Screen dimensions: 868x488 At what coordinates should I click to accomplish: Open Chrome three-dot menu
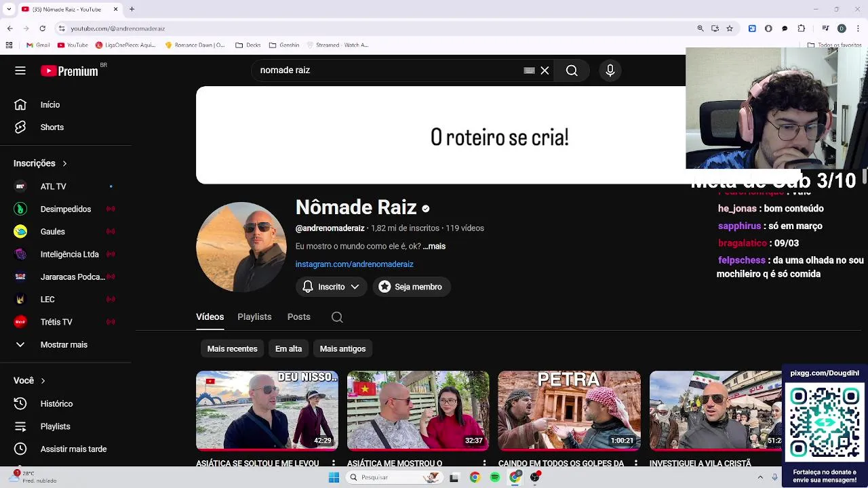coord(858,28)
